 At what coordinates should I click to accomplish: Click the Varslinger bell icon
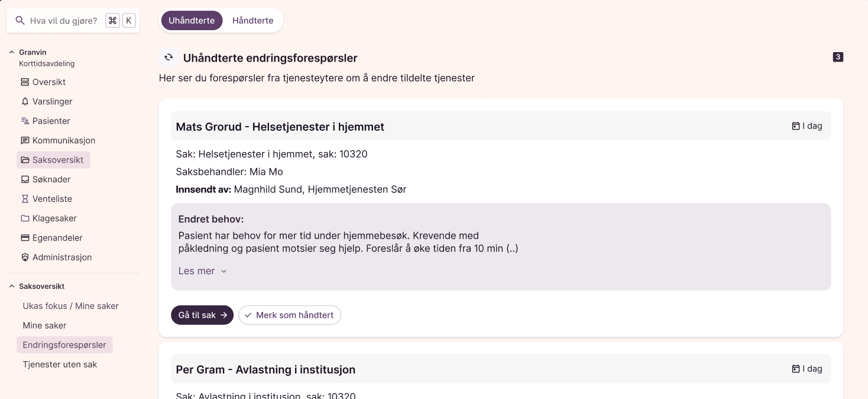pyautogui.click(x=25, y=102)
